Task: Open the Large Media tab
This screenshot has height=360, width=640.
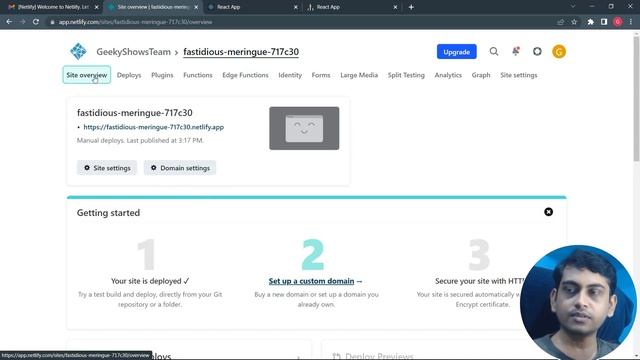Action: coord(359,75)
